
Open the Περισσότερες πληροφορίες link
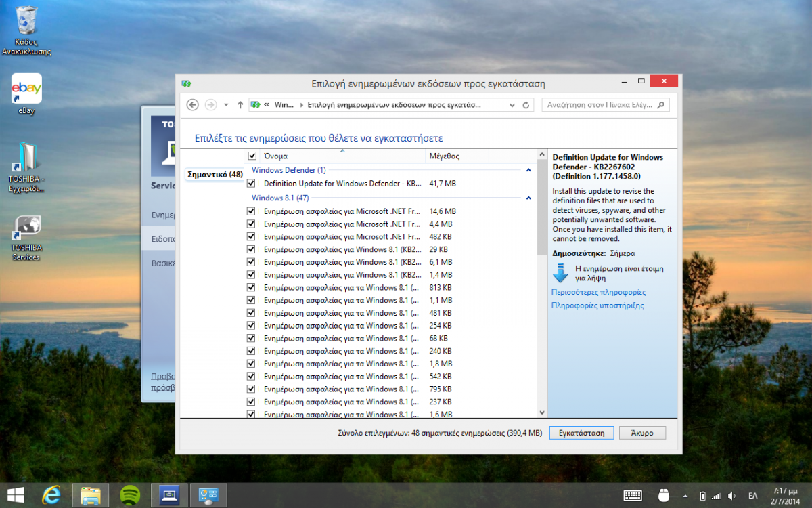pyautogui.click(x=599, y=292)
